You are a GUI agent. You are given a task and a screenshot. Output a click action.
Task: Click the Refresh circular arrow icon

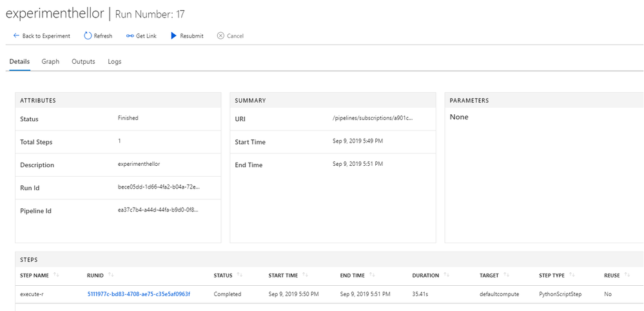tap(88, 35)
